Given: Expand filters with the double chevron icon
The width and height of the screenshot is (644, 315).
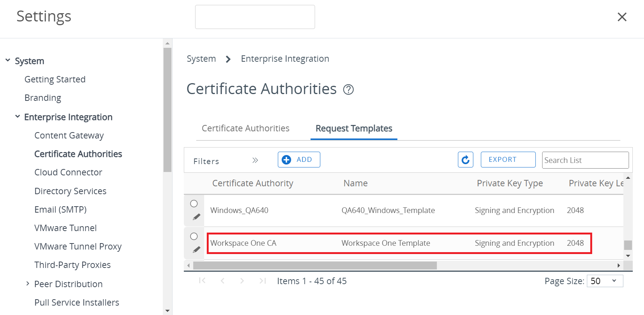Looking at the screenshot, I should (255, 160).
